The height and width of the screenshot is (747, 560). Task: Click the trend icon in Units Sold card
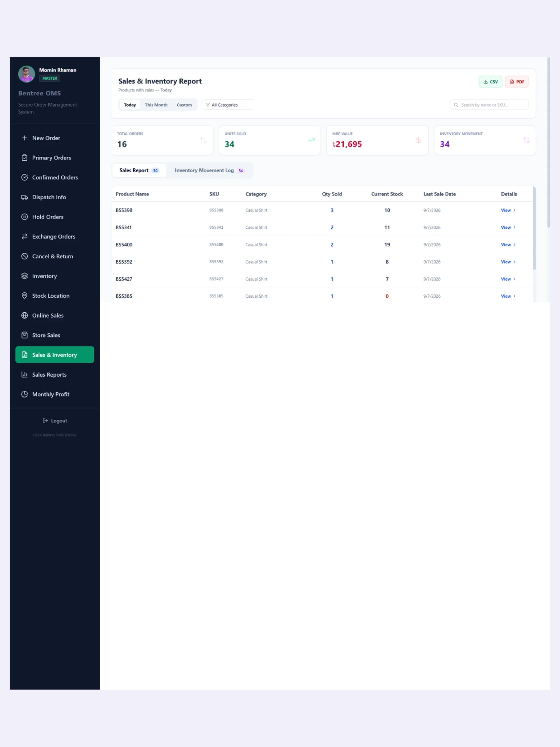pyautogui.click(x=311, y=140)
